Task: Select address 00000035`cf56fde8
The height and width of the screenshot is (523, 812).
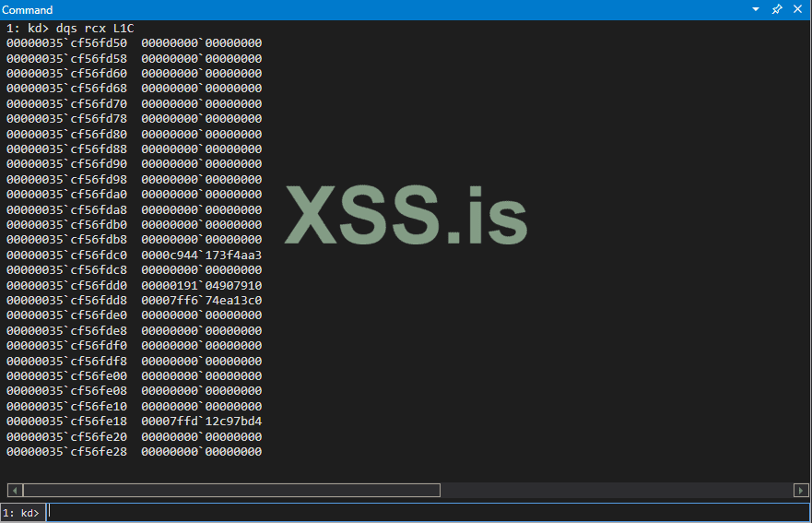Action: (66, 331)
